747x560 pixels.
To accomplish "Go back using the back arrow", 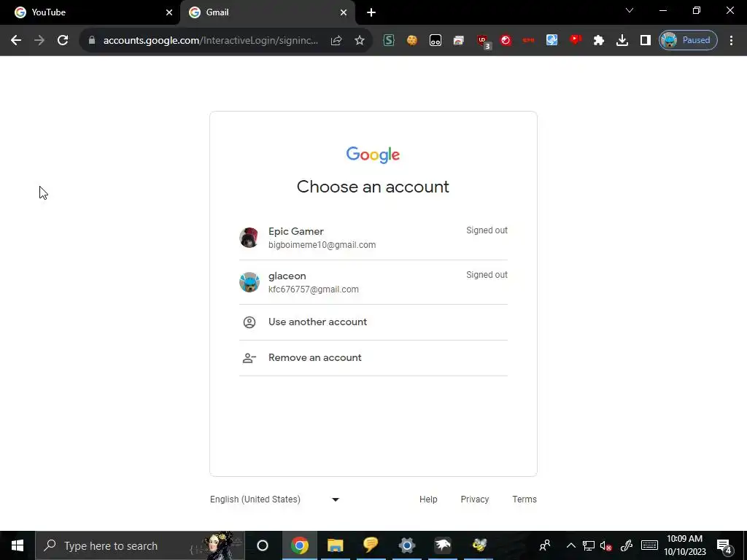I will pyautogui.click(x=16, y=40).
